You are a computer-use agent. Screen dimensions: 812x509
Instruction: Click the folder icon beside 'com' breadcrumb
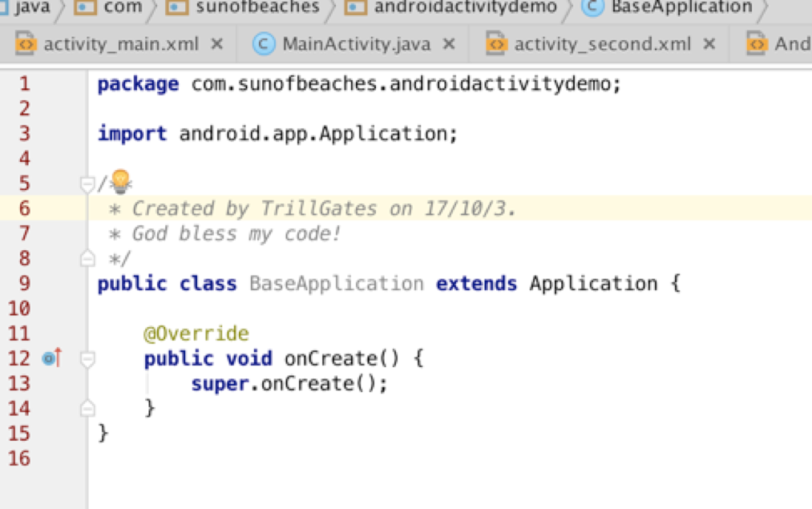pos(85,7)
